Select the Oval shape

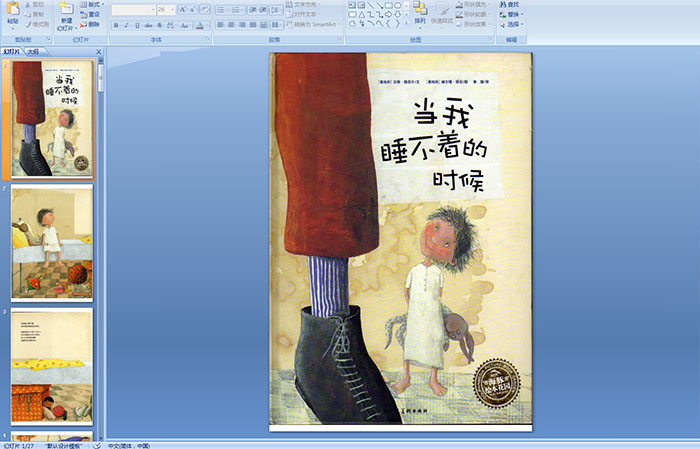coord(397,5)
